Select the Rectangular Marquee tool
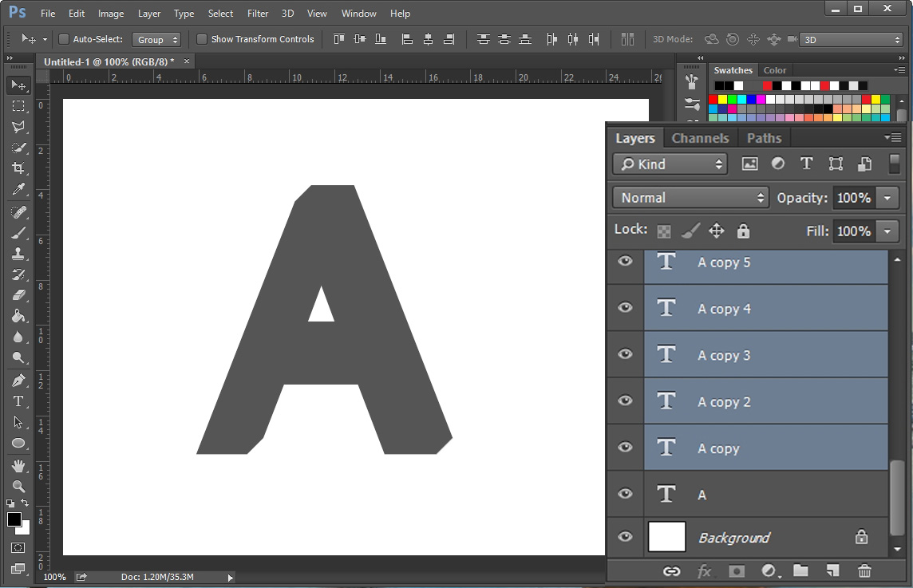The image size is (913, 588). point(18,106)
